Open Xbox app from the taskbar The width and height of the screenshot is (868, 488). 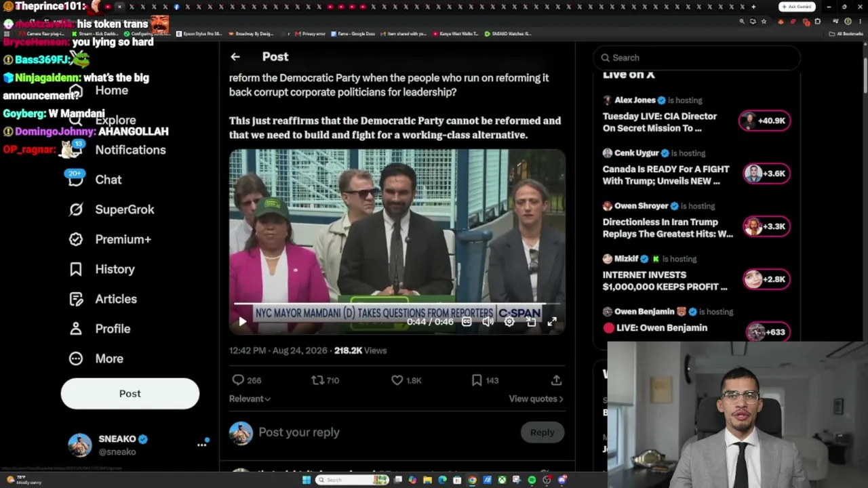(502, 480)
